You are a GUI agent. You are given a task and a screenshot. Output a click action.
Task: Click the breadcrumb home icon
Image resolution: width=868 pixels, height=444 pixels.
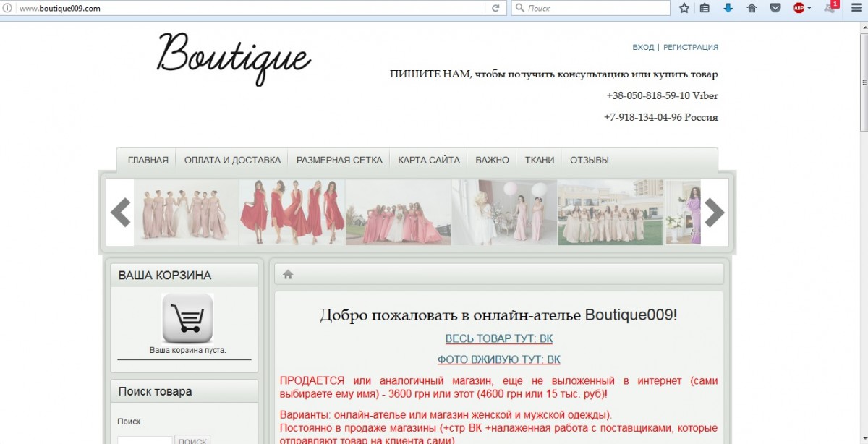tap(288, 274)
